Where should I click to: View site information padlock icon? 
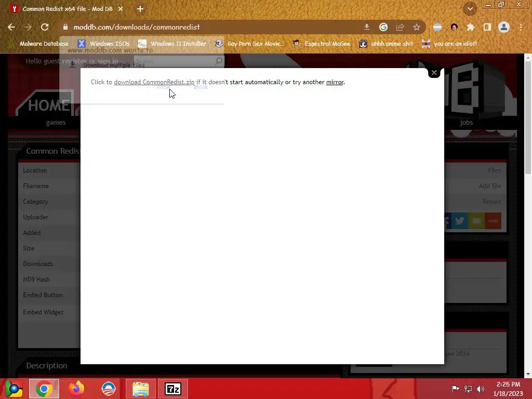pyautogui.click(x=65, y=27)
